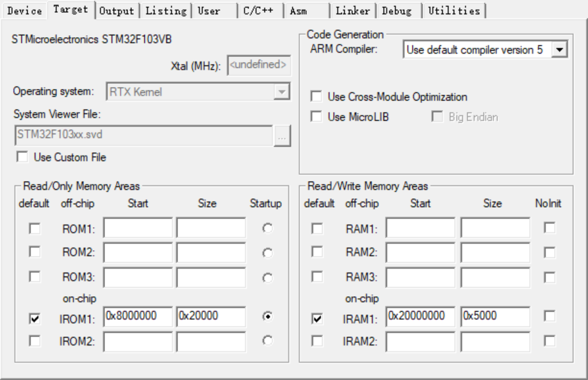Check the RAM2 default checkbox
The image size is (588, 380).
tap(317, 251)
